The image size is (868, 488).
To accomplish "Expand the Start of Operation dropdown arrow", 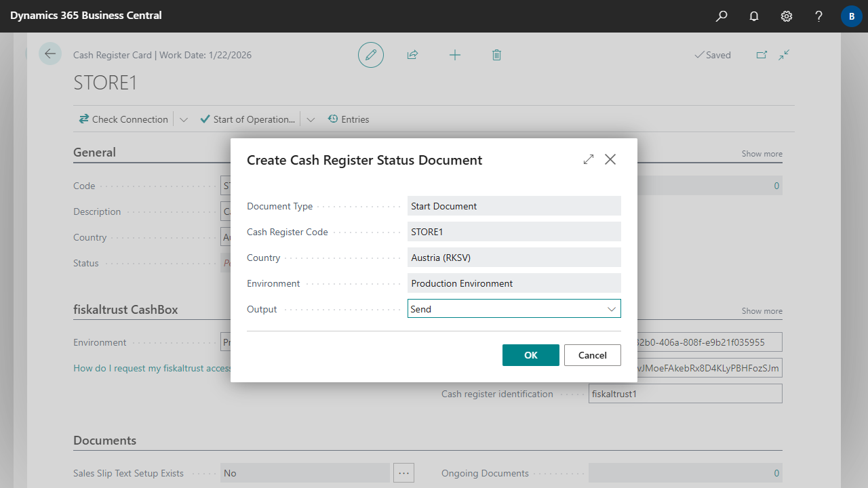I will (x=311, y=119).
